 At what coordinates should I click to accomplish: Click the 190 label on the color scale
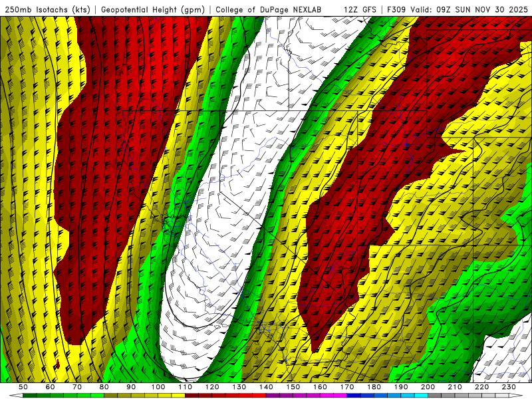click(401, 387)
